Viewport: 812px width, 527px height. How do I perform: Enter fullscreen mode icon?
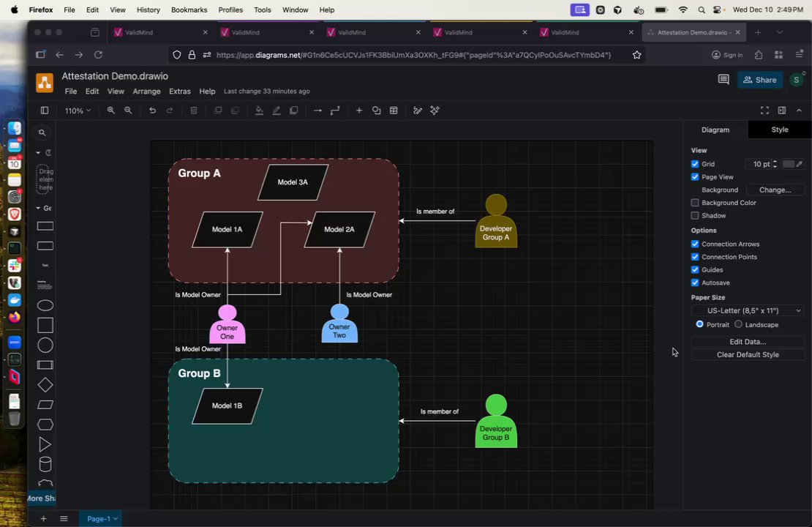[x=764, y=111]
